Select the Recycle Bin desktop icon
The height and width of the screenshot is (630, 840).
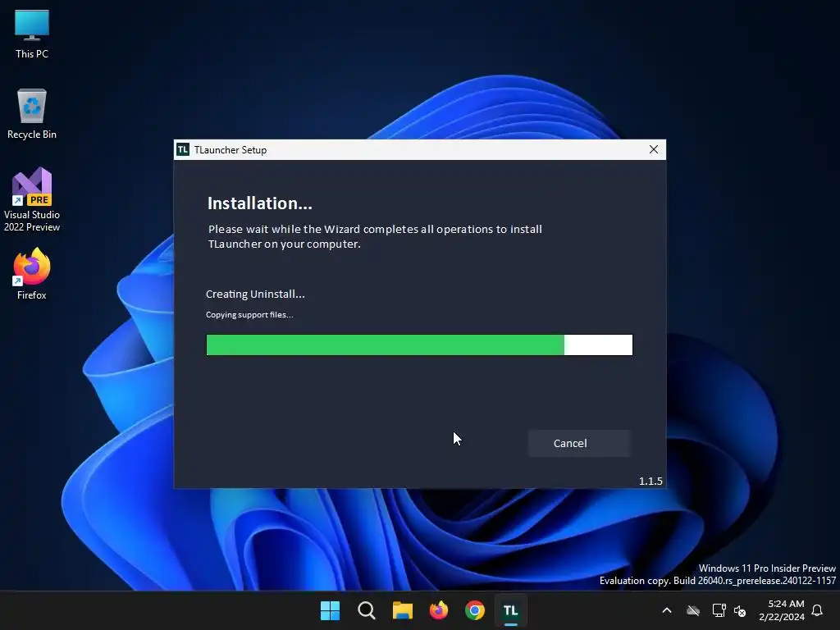[32, 114]
